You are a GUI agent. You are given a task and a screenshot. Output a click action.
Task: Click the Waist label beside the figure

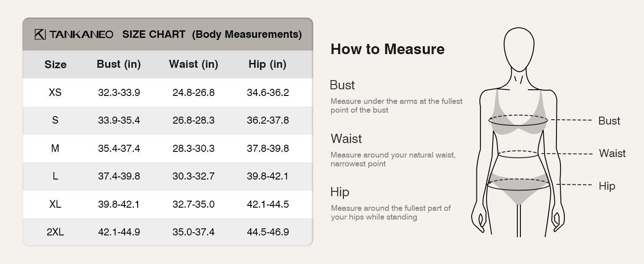[612, 154]
